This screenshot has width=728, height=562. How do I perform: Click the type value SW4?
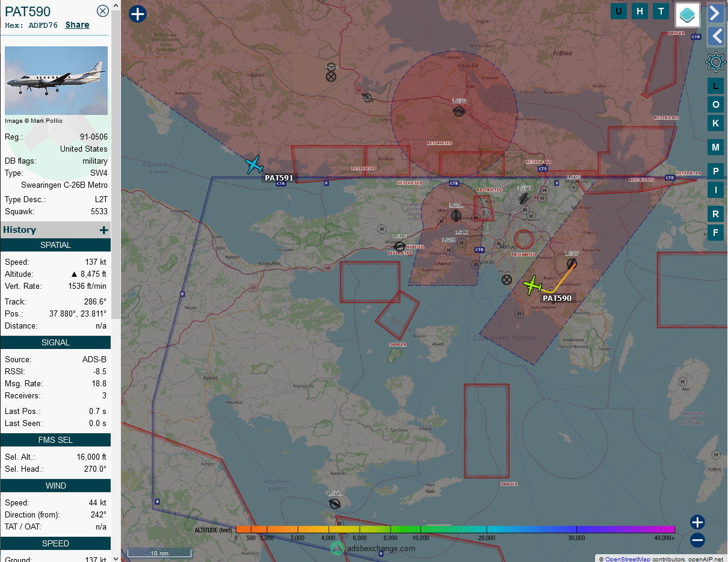[99, 173]
